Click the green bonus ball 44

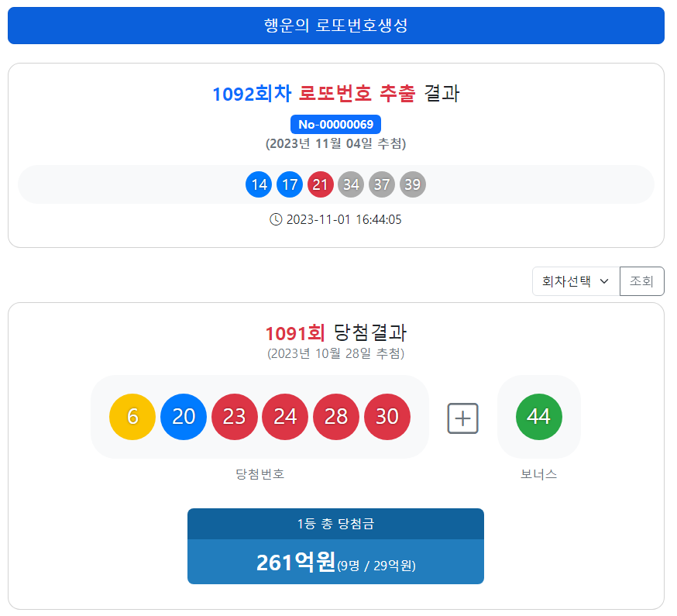(x=538, y=417)
